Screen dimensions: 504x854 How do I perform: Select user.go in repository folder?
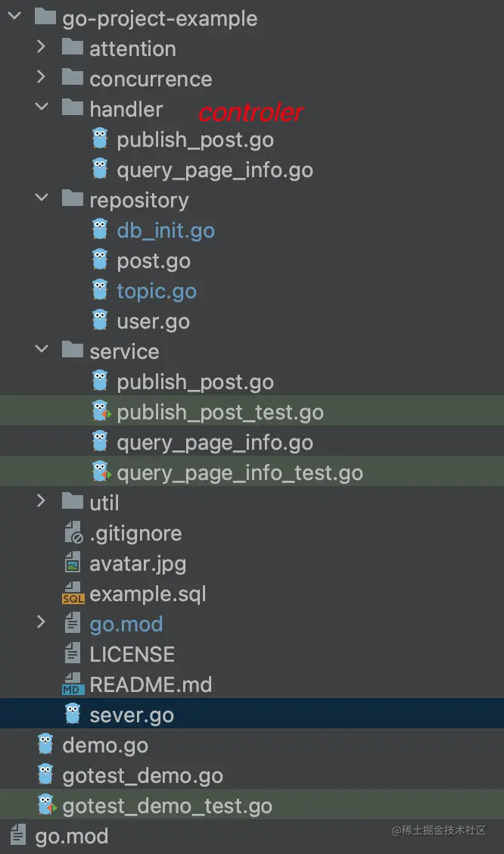[153, 322]
